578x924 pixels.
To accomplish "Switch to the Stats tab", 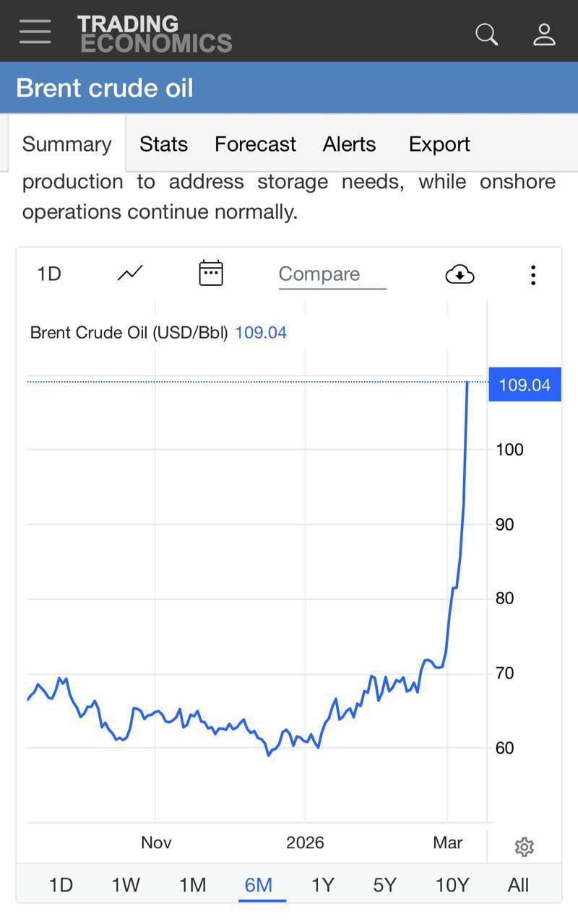I will point(163,144).
